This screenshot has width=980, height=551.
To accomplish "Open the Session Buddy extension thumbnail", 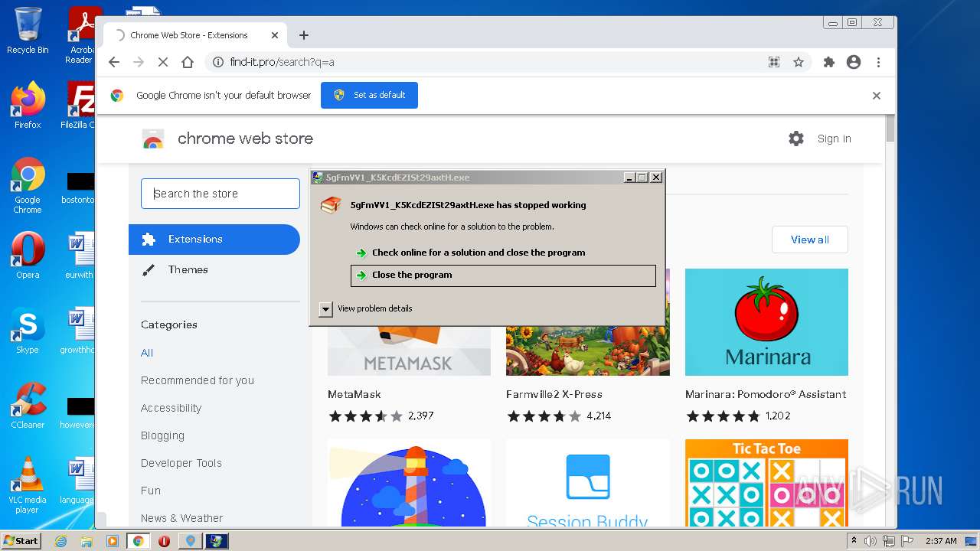I will pyautogui.click(x=587, y=483).
